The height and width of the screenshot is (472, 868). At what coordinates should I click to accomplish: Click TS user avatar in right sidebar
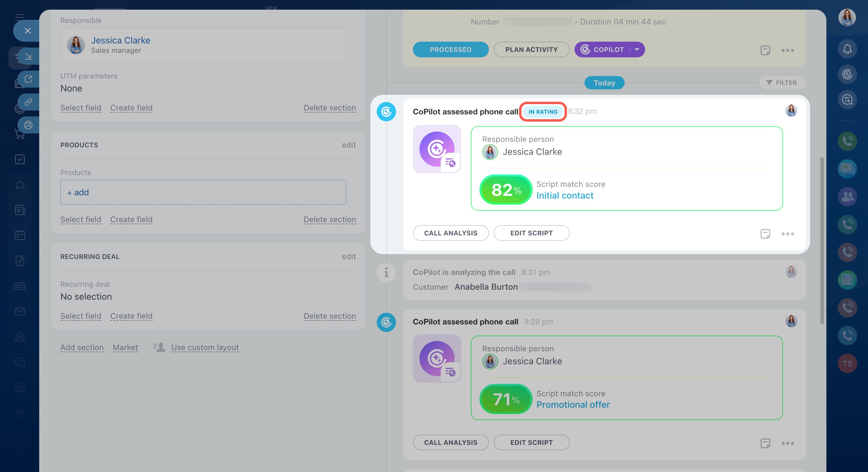pyautogui.click(x=847, y=363)
